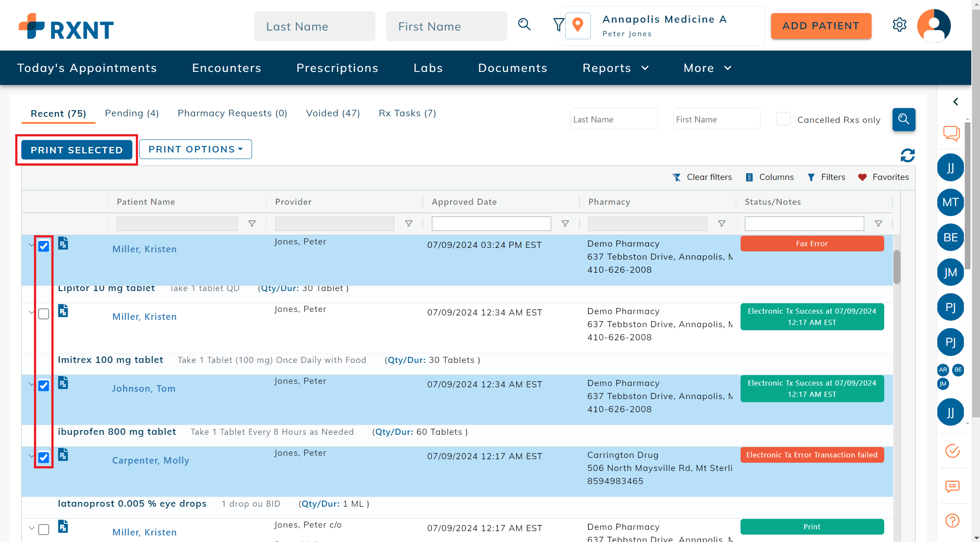The height and width of the screenshot is (542, 980).
Task: Select the Imitrex Miller, Kristen row checkbox
Action: pos(44,314)
